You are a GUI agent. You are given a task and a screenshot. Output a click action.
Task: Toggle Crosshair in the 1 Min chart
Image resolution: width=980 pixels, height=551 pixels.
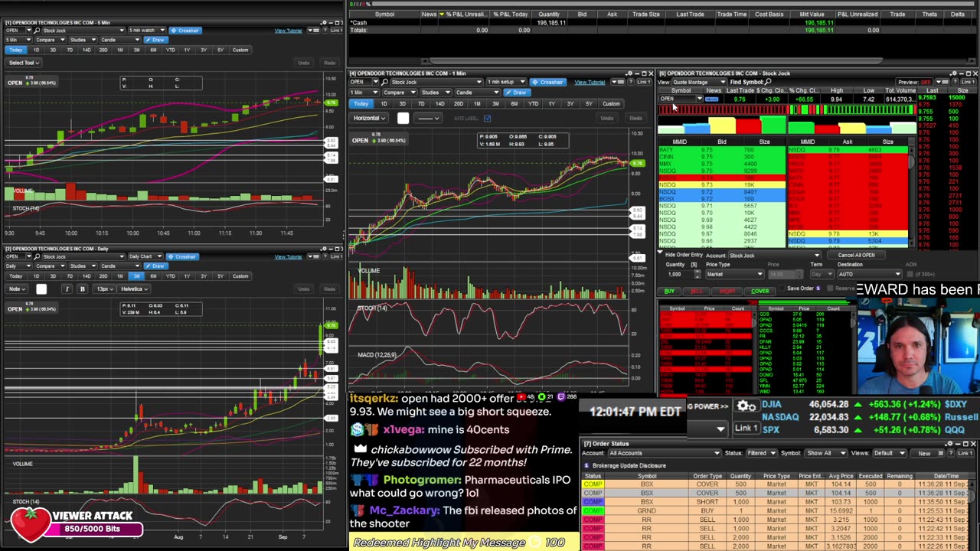[x=547, y=82]
